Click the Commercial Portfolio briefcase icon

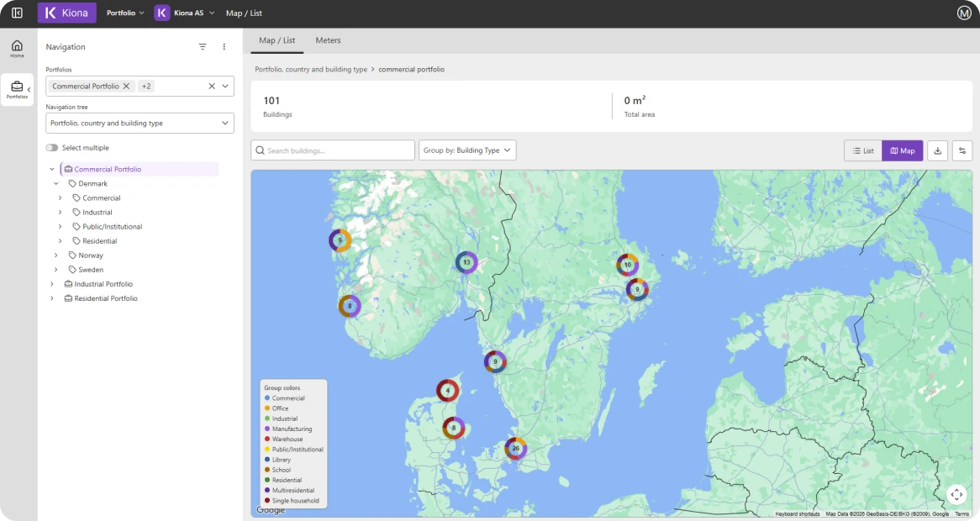click(x=68, y=169)
